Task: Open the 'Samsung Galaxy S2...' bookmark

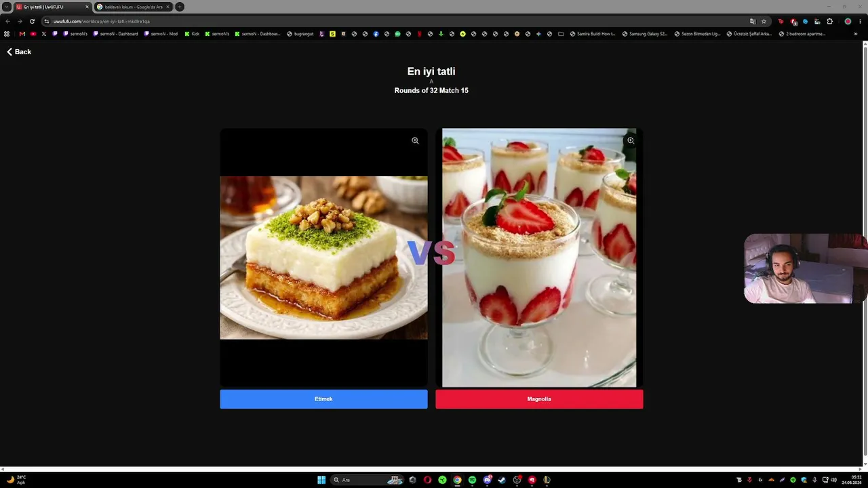Action: coord(645,34)
